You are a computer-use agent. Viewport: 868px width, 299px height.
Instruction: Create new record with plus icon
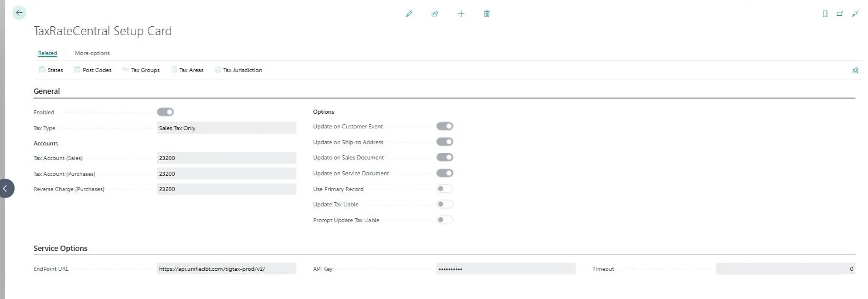[x=461, y=13]
